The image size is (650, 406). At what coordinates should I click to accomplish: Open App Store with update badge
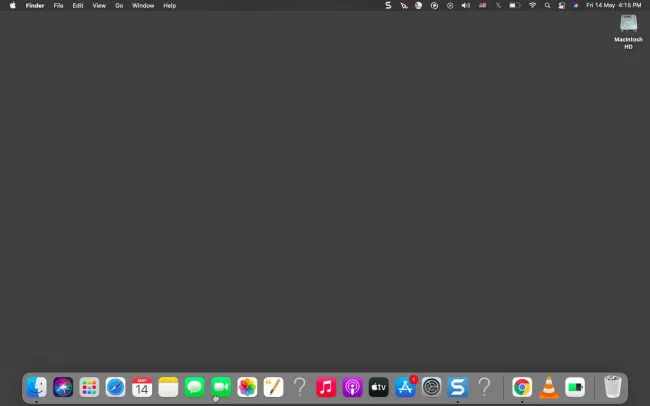pyautogui.click(x=405, y=387)
